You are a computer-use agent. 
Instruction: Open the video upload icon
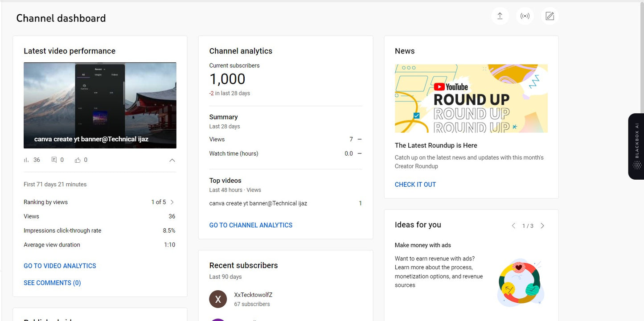coord(500,16)
